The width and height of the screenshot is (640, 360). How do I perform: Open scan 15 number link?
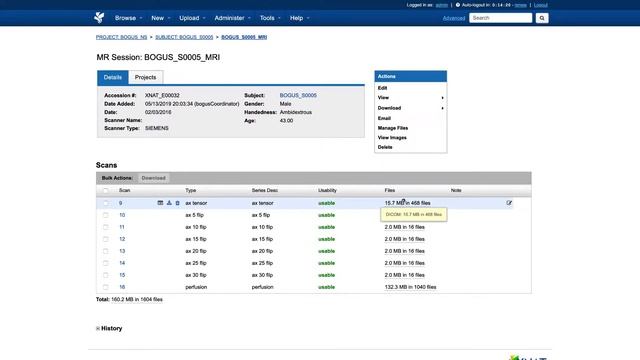(122, 276)
